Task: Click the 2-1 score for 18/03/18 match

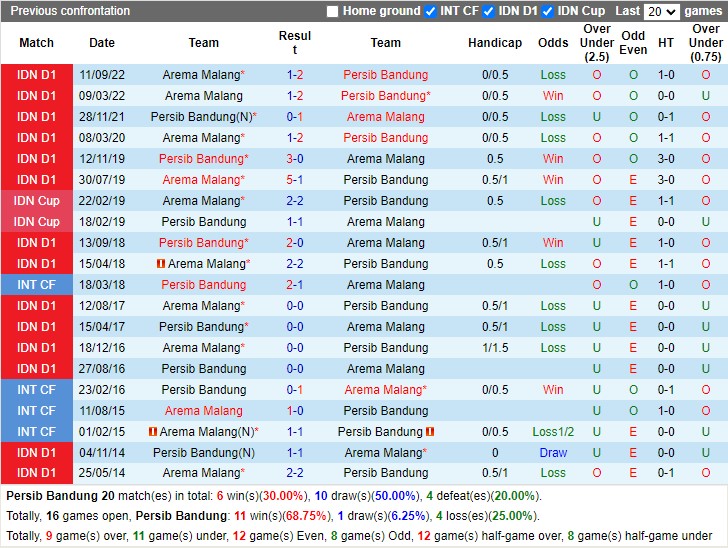Action: pyautogui.click(x=295, y=285)
